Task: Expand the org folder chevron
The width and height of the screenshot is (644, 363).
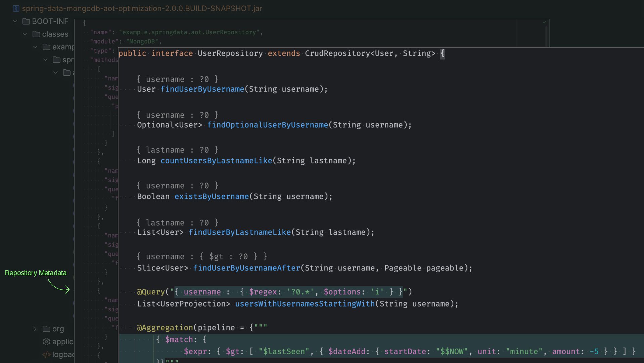Action: [x=35, y=329]
